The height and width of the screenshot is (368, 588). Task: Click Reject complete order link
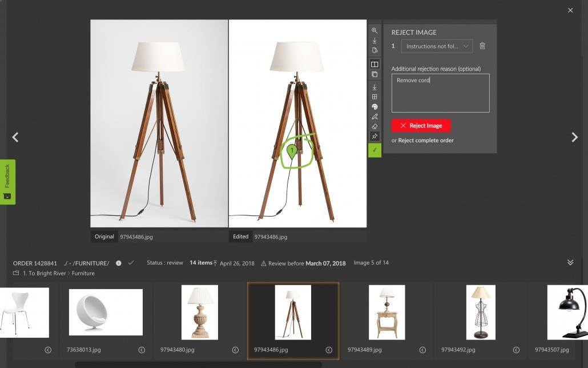pyautogui.click(x=426, y=141)
